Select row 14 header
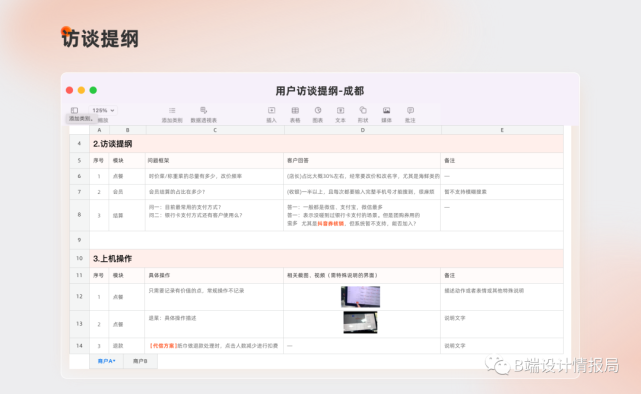The width and height of the screenshot is (641, 394). [79, 346]
